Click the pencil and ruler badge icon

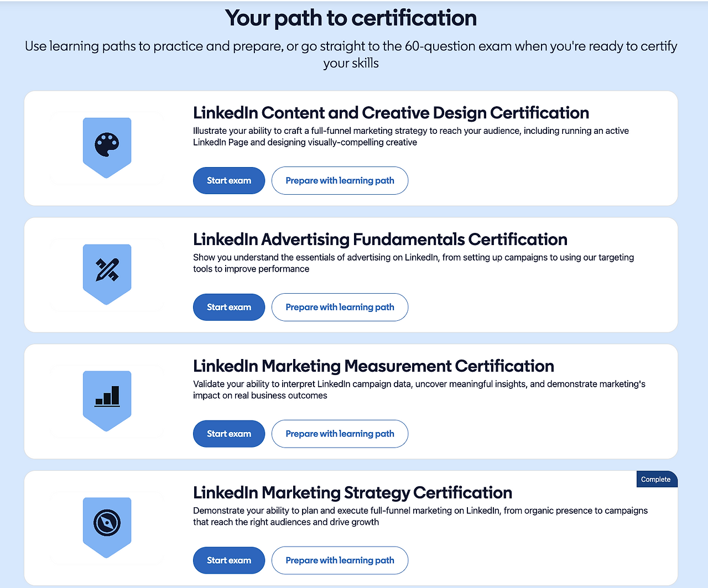(x=107, y=274)
